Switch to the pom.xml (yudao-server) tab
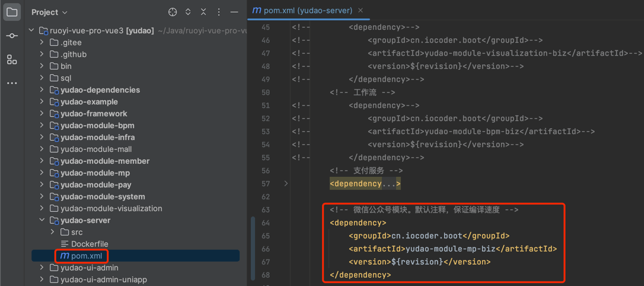This screenshot has height=286, width=644. 302,10
